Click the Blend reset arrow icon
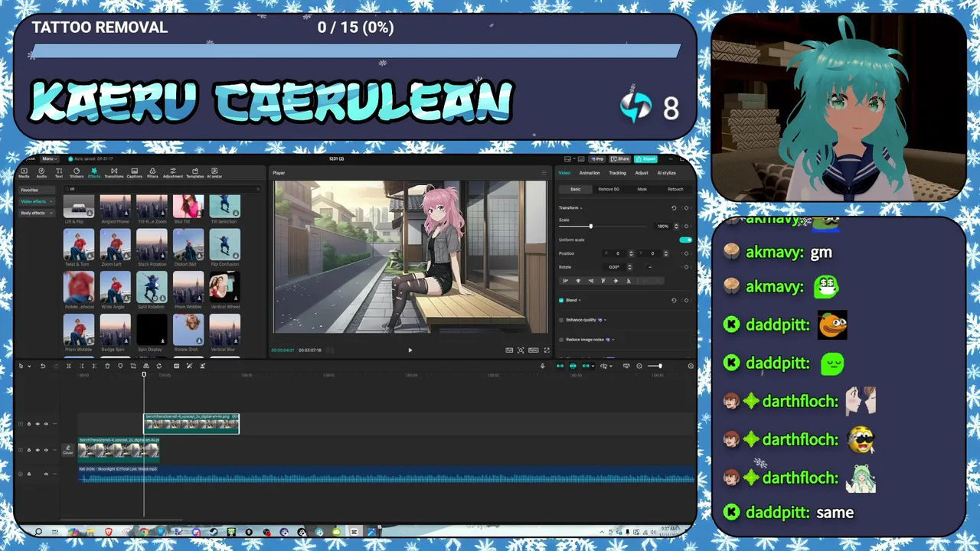Image resolution: width=980 pixels, height=551 pixels. pos(674,300)
